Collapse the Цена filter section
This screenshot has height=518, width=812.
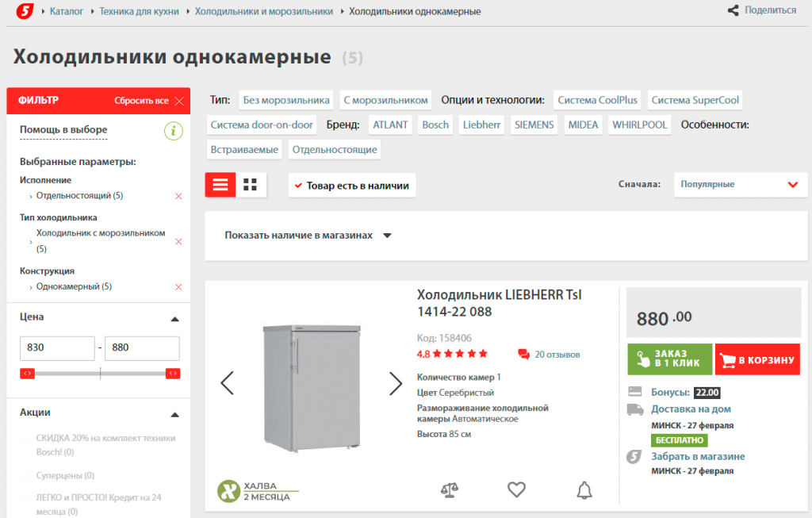pyautogui.click(x=175, y=319)
